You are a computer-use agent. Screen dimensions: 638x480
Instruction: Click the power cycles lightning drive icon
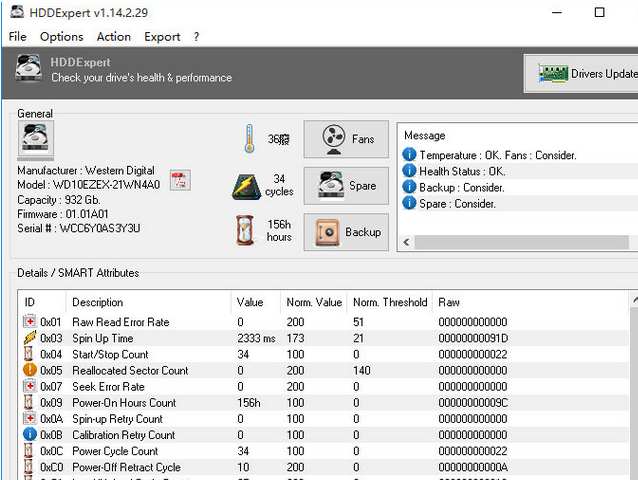247,187
